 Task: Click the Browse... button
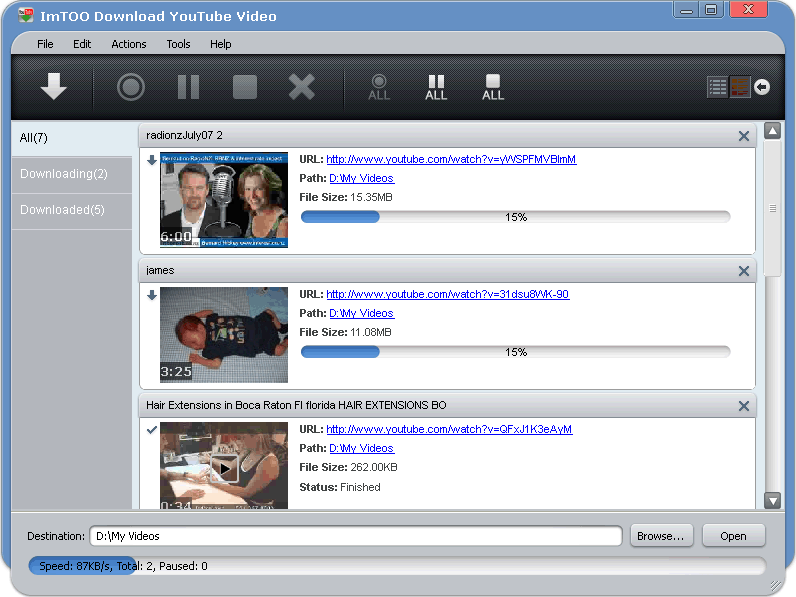point(661,536)
